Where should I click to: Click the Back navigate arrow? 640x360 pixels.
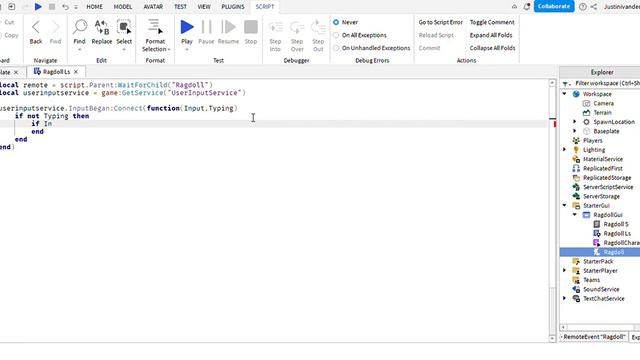[36, 31]
